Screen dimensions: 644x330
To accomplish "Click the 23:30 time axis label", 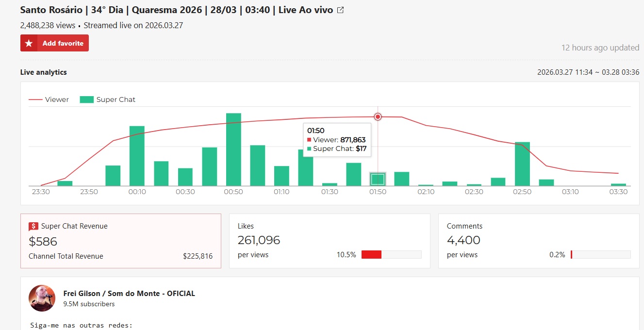I will (41, 192).
